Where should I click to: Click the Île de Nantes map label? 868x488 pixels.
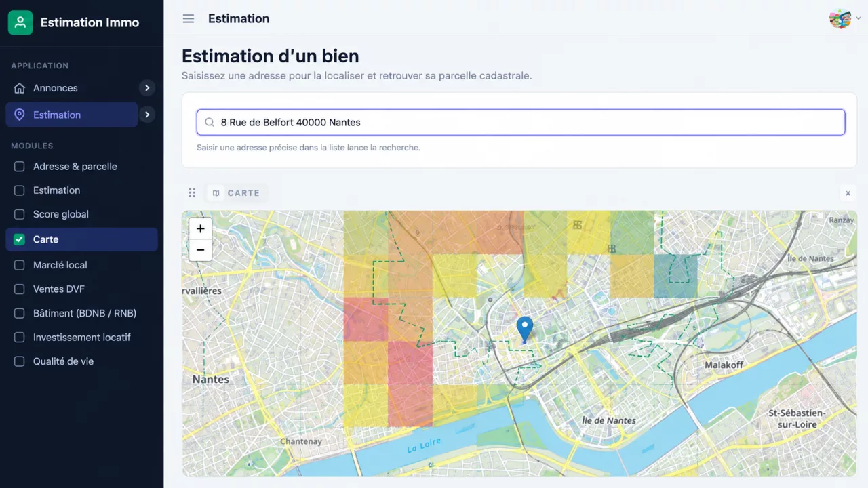[x=609, y=420]
